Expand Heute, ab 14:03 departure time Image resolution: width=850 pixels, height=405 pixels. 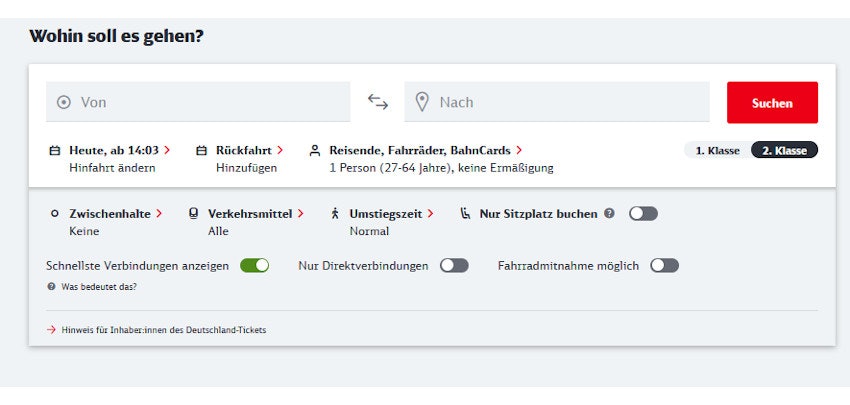point(119,150)
